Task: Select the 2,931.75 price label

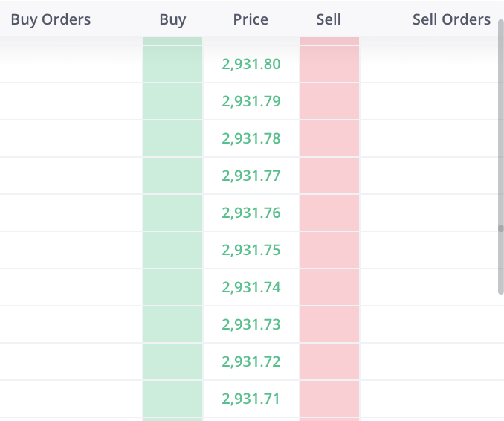Action: click(x=251, y=250)
